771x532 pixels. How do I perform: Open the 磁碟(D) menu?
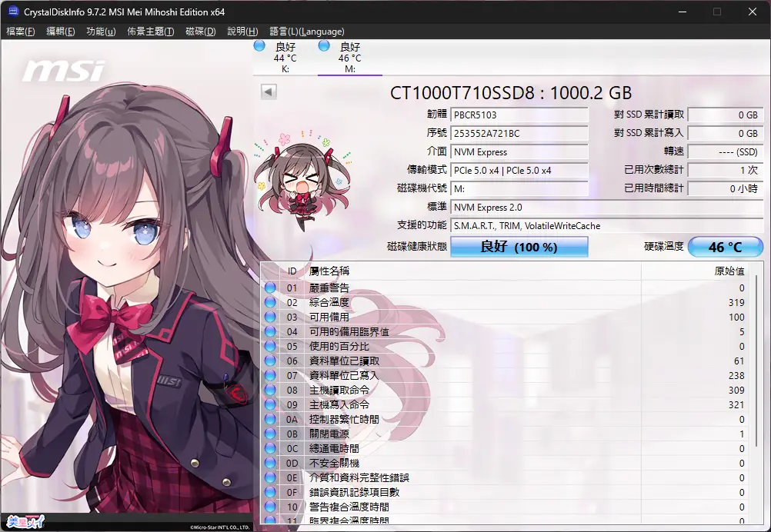(x=201, y=32)
